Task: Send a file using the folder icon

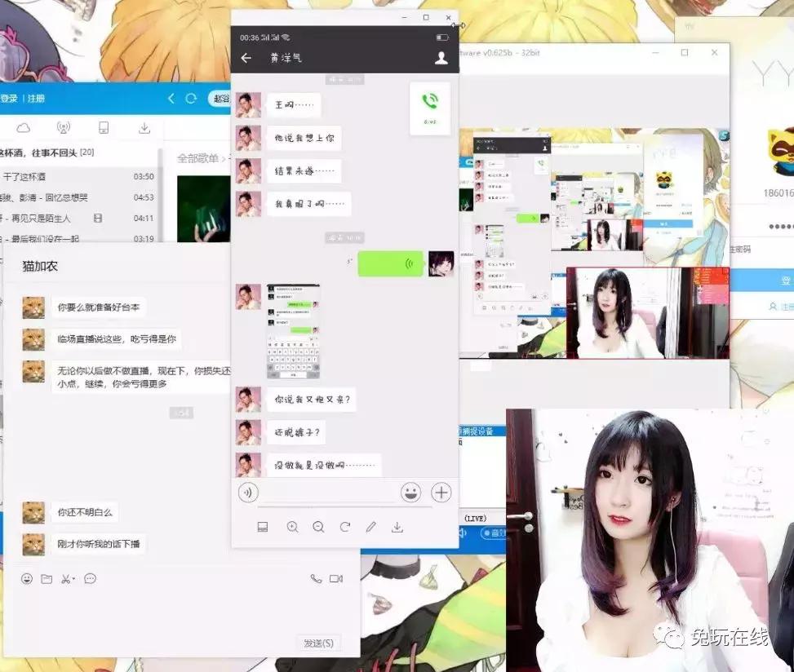Action: click(47, 578)
